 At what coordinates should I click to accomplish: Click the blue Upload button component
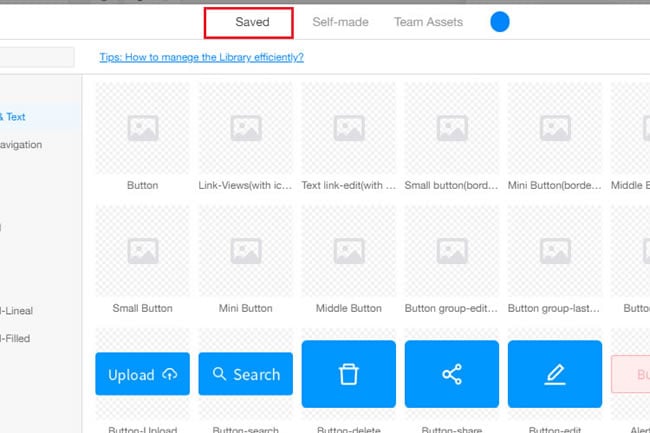(143, 374)
